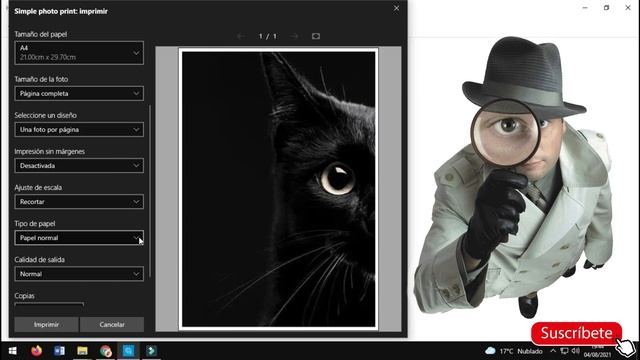The height and width of the screenshot is (360, 640).
Task: Close the background window
Action: click(x=628, y=8)
